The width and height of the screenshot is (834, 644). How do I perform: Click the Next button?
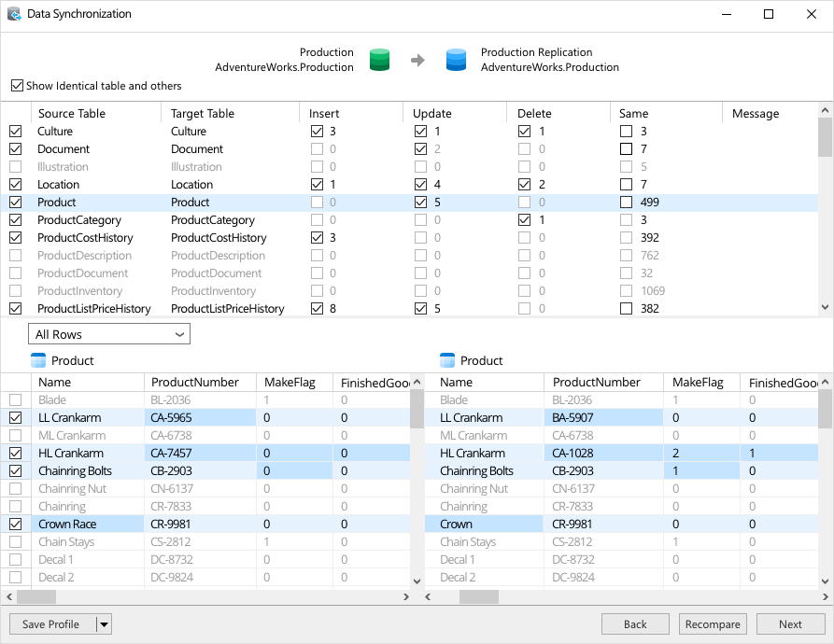pos(790,623)
